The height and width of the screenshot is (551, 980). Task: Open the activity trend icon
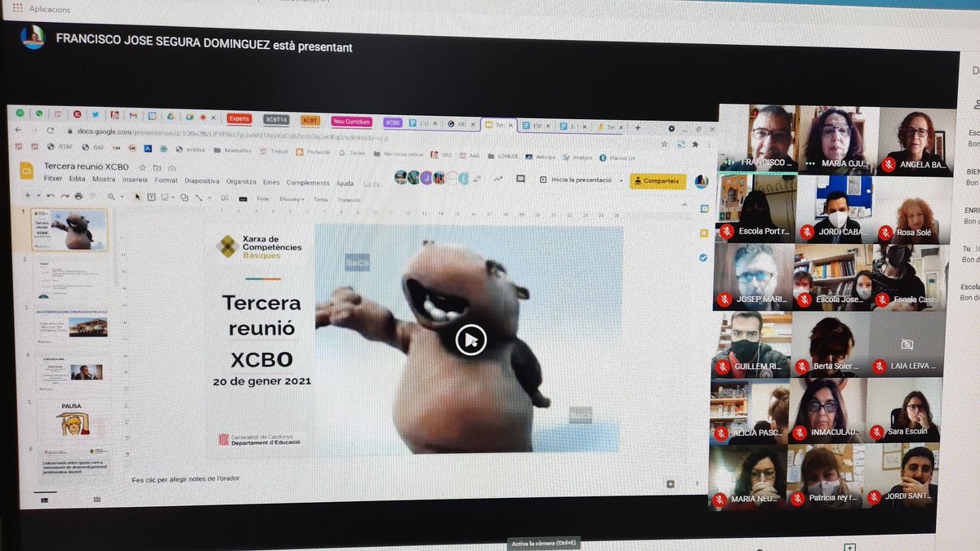497,179
